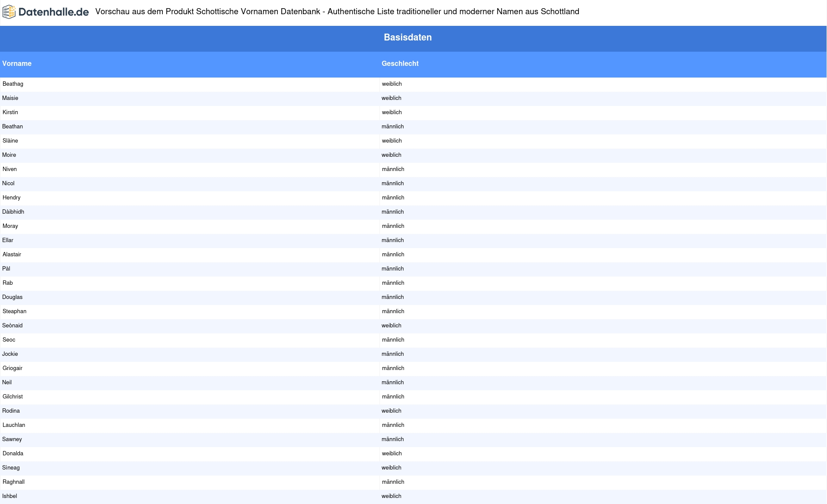Select the name Sawney
The width and height of the screenshot is (827, 504).
click(12, 439)
